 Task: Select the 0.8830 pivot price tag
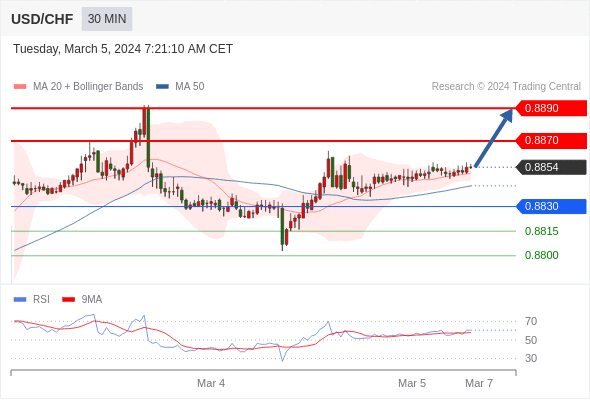point(551,206)
